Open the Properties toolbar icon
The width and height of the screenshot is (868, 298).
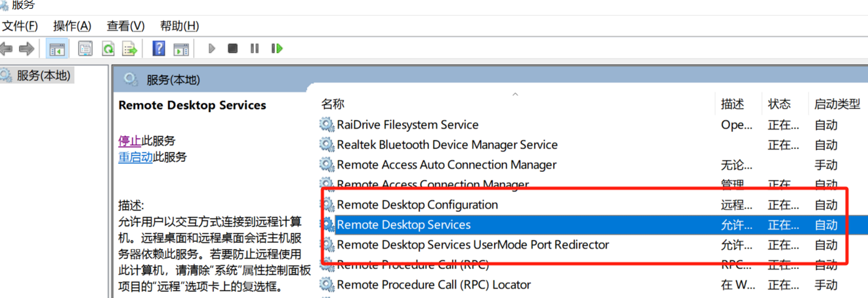click(x=85, y=49)
